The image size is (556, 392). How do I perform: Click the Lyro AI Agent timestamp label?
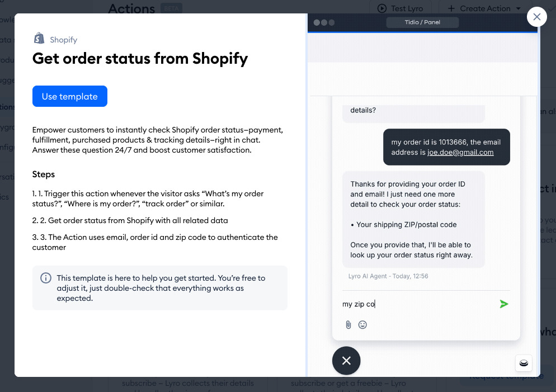(x=388, y=276)
